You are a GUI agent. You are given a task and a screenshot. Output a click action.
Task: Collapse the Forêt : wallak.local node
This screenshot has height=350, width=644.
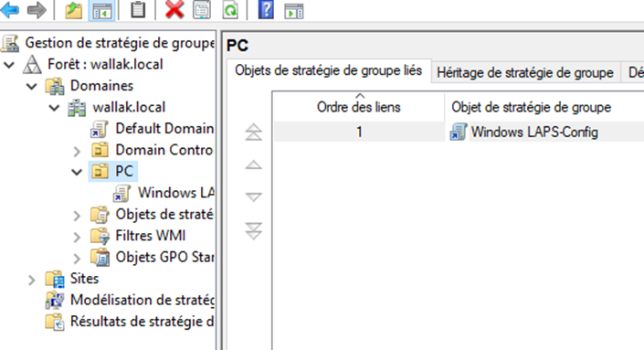9,65
